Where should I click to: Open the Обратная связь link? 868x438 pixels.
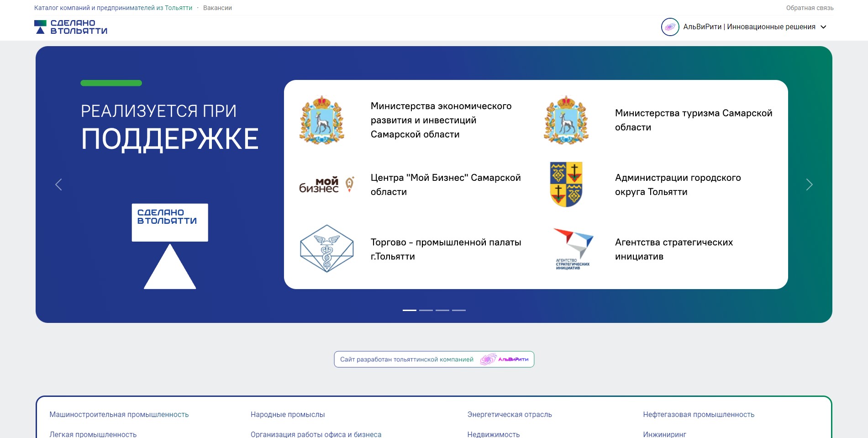tap(810, 8)
